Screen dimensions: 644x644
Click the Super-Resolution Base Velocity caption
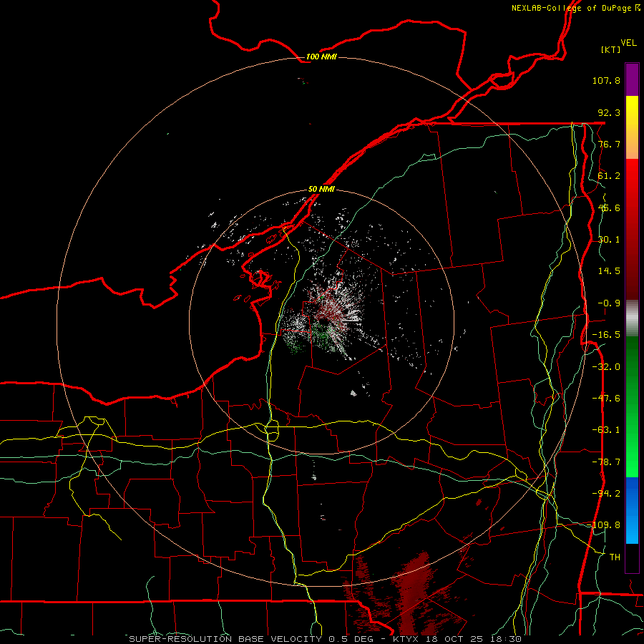click(x=326, y=639)
